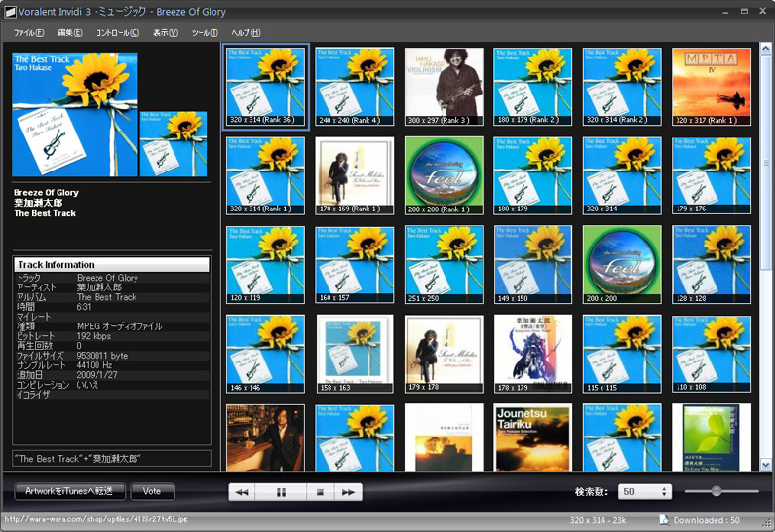Pause the current track

click(x=281, y=492)
